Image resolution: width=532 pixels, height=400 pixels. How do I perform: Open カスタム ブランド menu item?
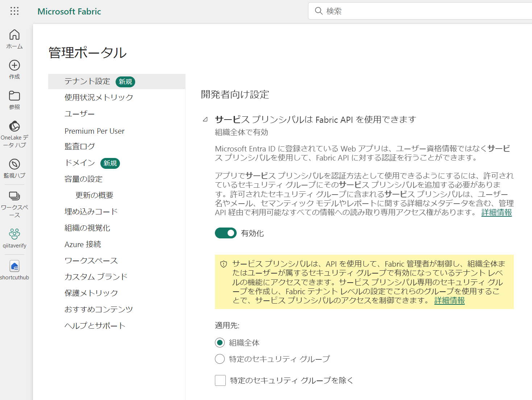[x=96, y=277]
